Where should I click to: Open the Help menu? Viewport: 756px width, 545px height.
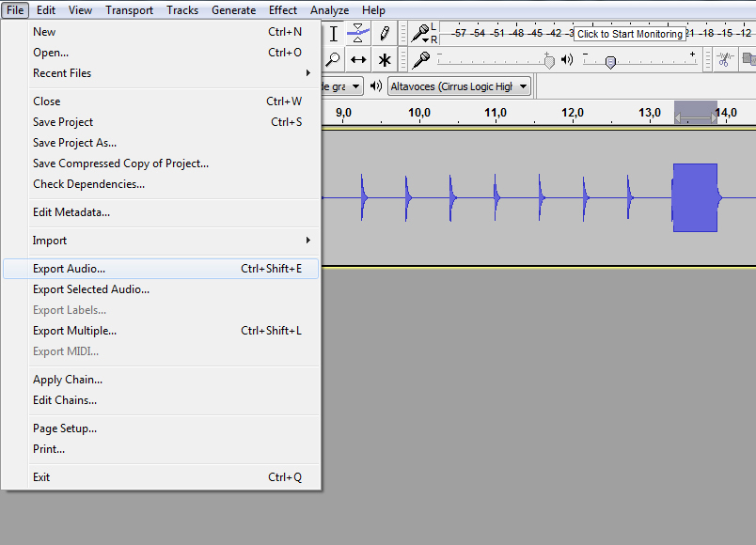tap(373, 10)
